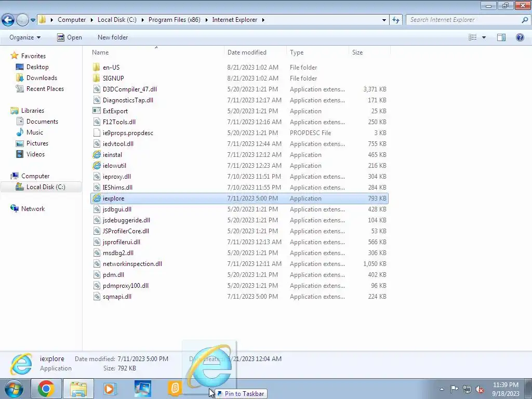Open Windows Help question mark

(520, 37)
